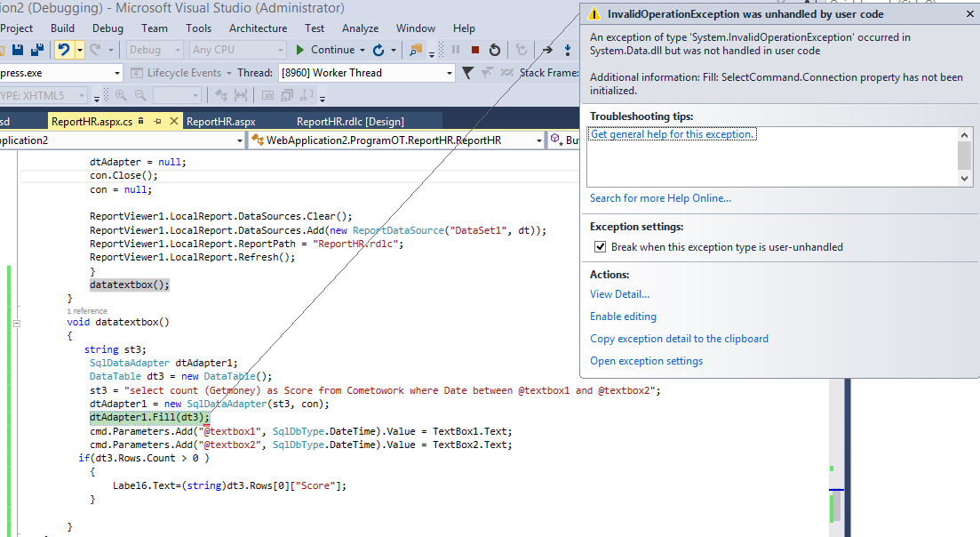This screenshot has height=537, width=980.
Task: Click Get general help for this exception
Action: (673, 134)
